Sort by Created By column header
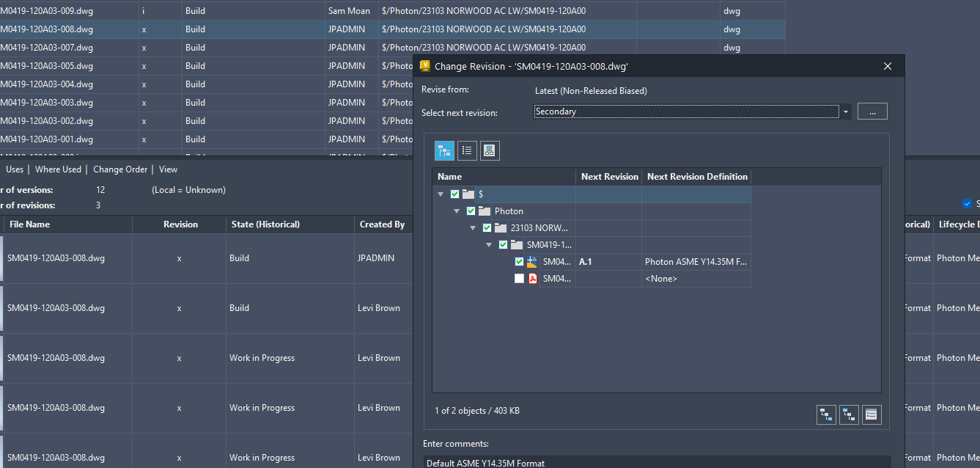 [382, 224]
